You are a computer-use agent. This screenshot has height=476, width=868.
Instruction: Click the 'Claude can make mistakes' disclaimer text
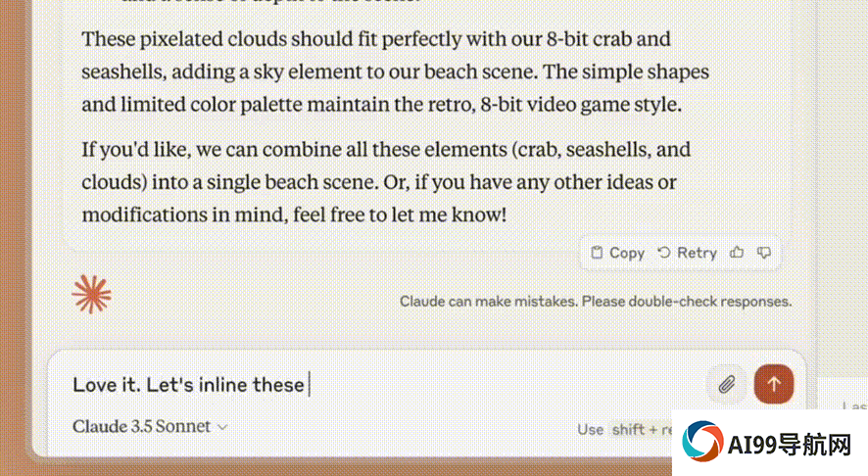[596, 302]
